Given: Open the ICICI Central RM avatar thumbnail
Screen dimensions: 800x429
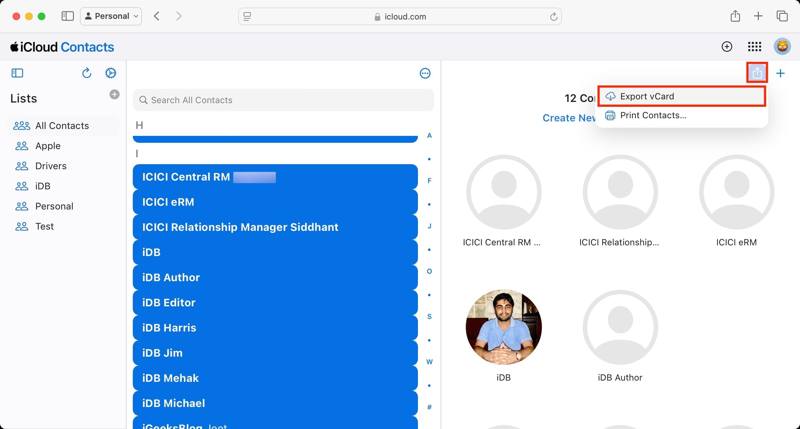Looking at the screenshot, I should tap(504, 192).
